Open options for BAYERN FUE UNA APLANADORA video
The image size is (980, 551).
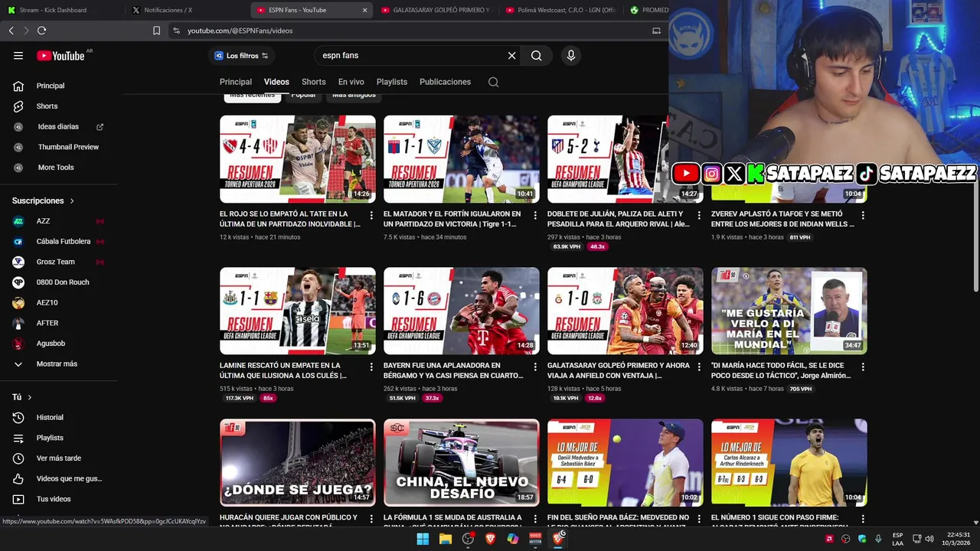click(x=535, y=367)
